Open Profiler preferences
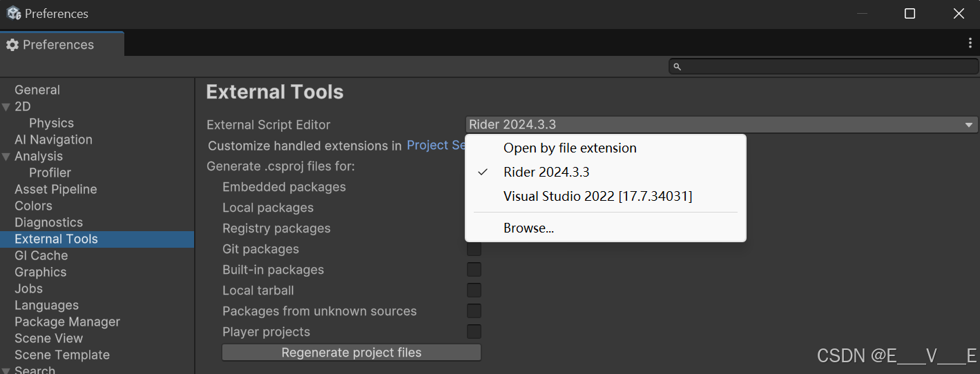This screenshot has width=980, height=374. pos(50,173)
